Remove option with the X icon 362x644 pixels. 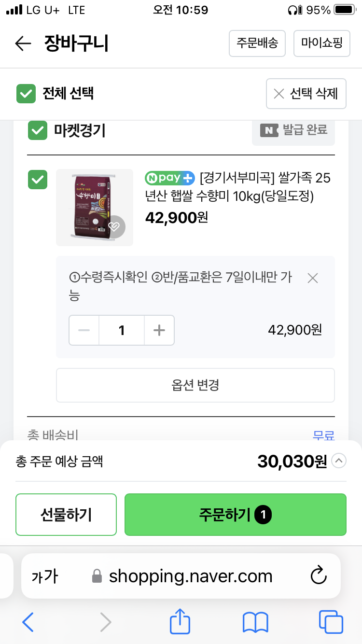[313, 278]
